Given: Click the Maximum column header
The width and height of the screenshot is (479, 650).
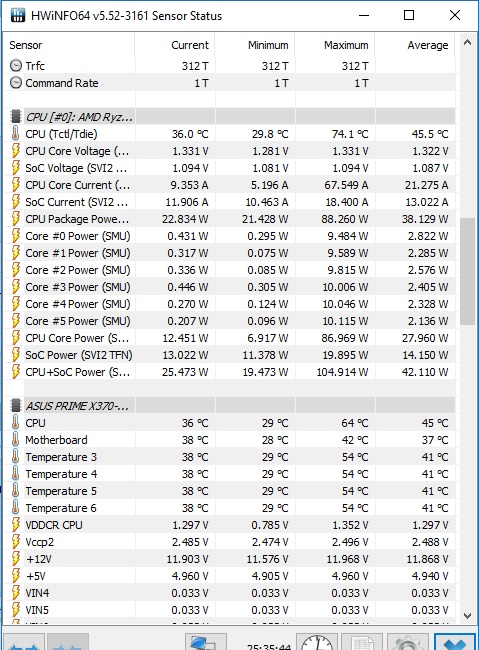Looking at the screenshot, I should pos(335,45).
